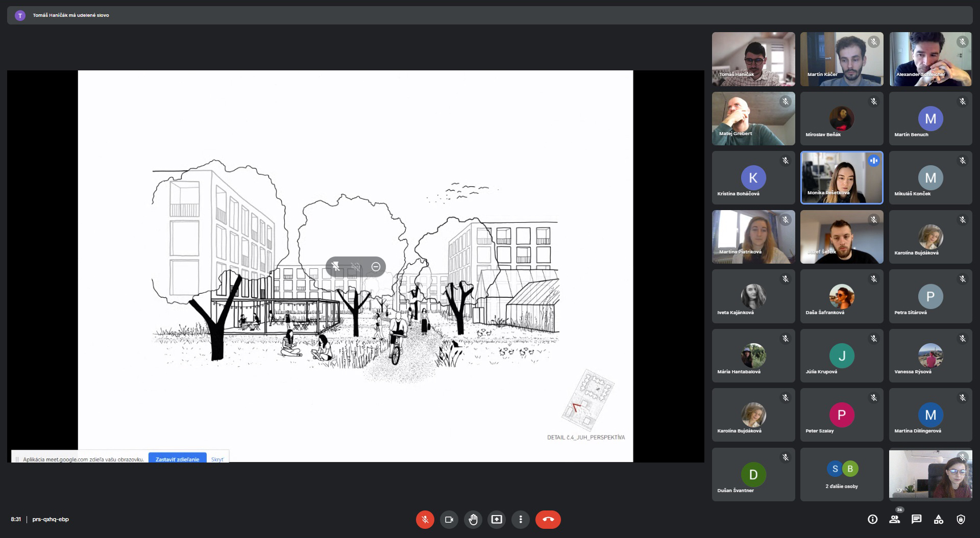980x538 pixels.
Task: Unpin the shared presentation
Action: [x=335, y=266]
